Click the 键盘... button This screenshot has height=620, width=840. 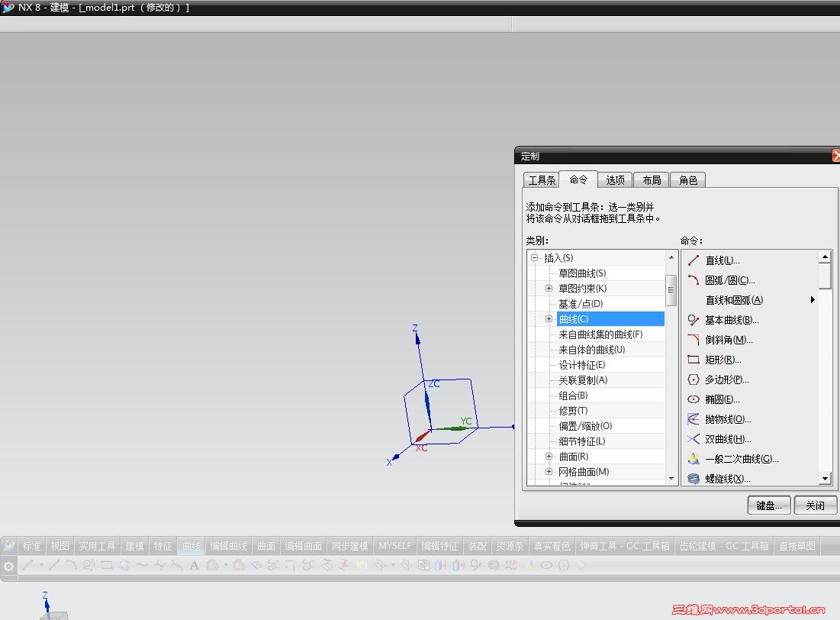coord(769,505)
